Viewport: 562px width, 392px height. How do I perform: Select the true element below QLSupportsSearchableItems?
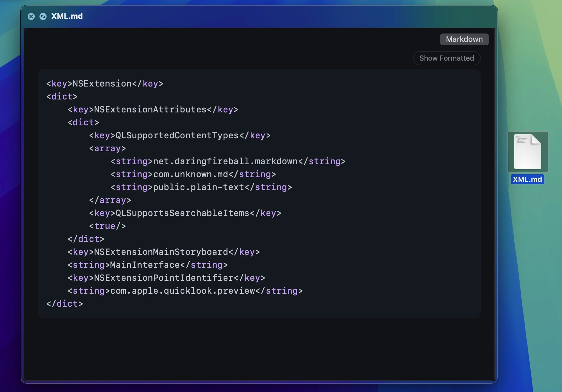click(107, 226)
